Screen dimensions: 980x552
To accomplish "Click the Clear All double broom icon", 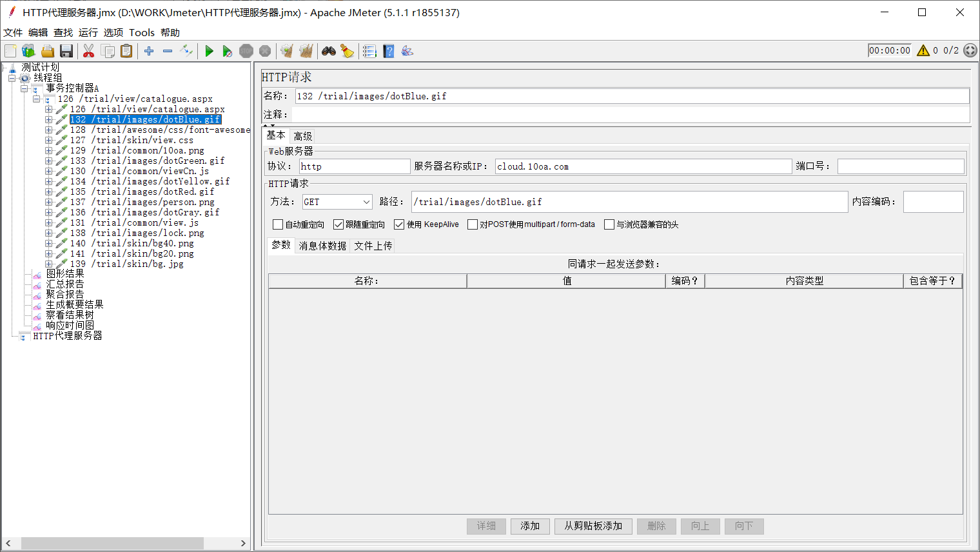I will click(x=306, y=51).
